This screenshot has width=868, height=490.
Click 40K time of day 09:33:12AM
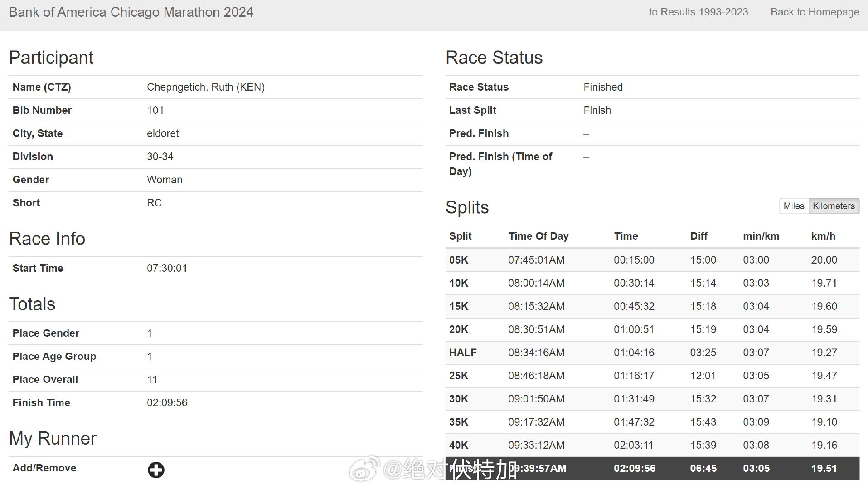[536, 445]
